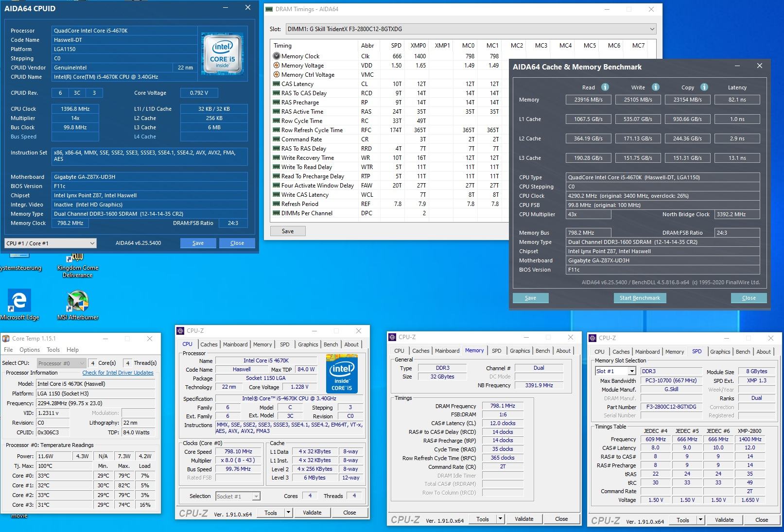784x532 pixels.
Task: Click the Bus Speed label in AIDA64 CPUID
Action: tap(23, 137)
